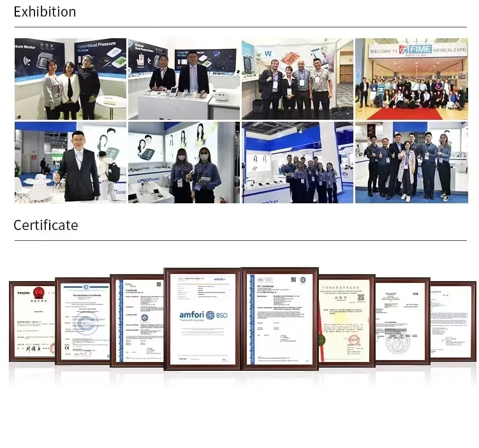Open photo of team group beside blue booth
Viewport: 479px width, 448px height.
[x=298, y=163]
